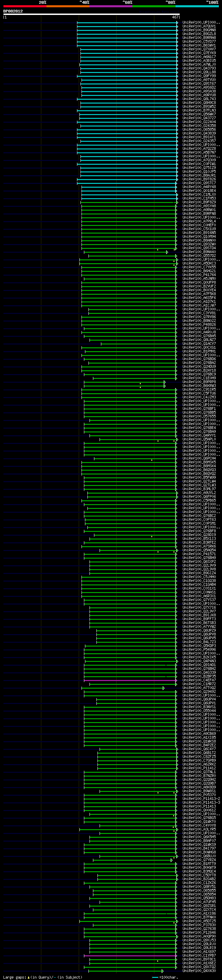Click the Large gaps legend text
222x980 pixels.
[x=43, y=977]
